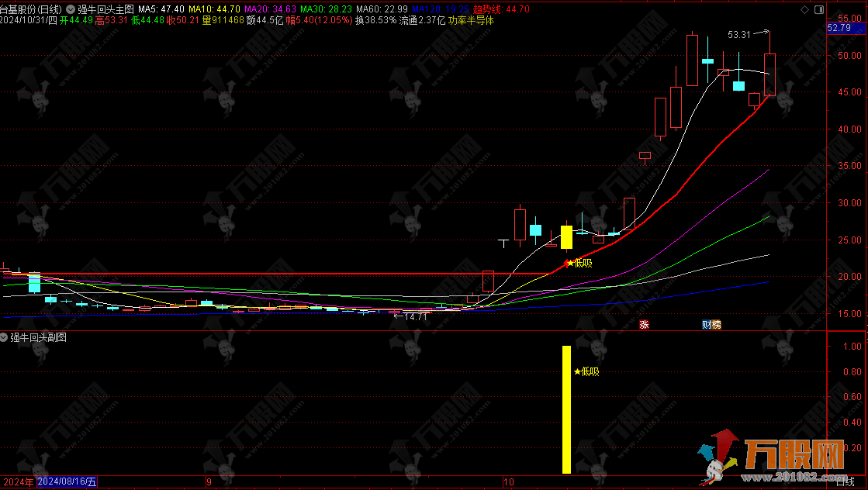Click the ★低吸 label in the sub chart

tap(586, 371)
